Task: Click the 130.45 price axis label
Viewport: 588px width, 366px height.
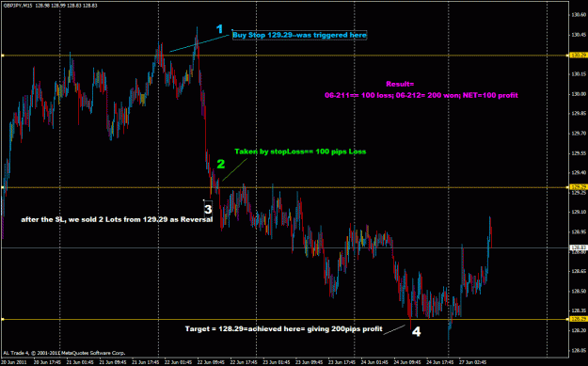Action: (x=580, y=35)
